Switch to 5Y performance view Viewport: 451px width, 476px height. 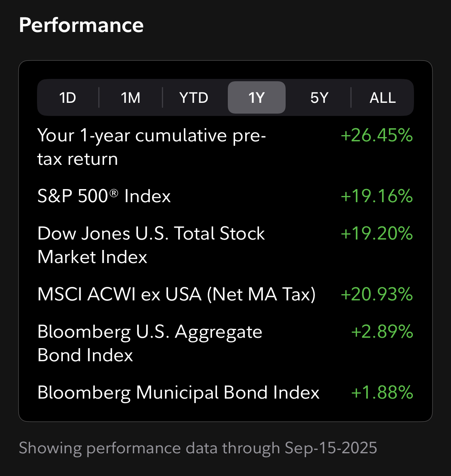319,98
